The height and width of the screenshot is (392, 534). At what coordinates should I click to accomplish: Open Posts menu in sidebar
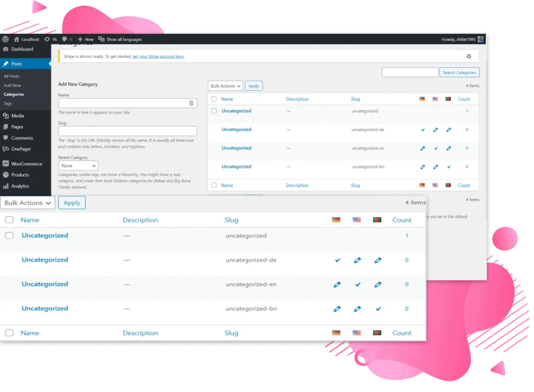26,64
